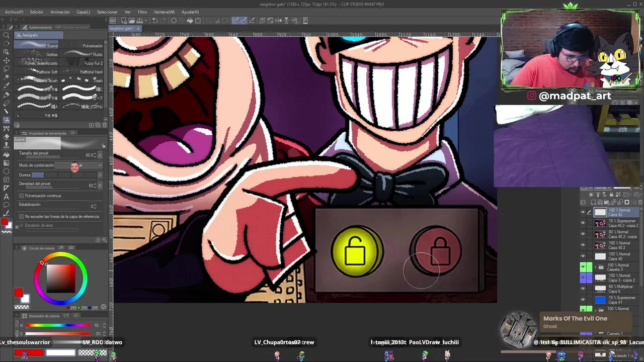The image size is (644, 362).
Task: Click the duplicate sub tool icon
Action: (98, 125)
